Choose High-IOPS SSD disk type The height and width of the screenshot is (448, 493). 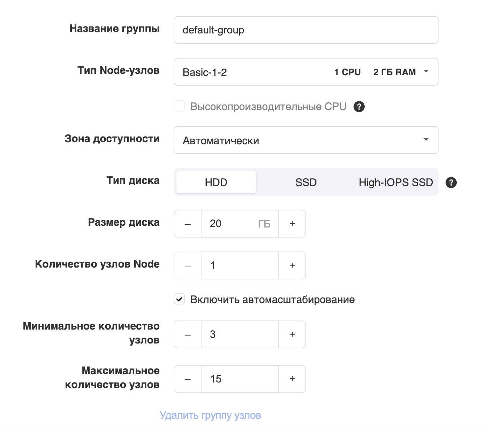tap(396, 182)
